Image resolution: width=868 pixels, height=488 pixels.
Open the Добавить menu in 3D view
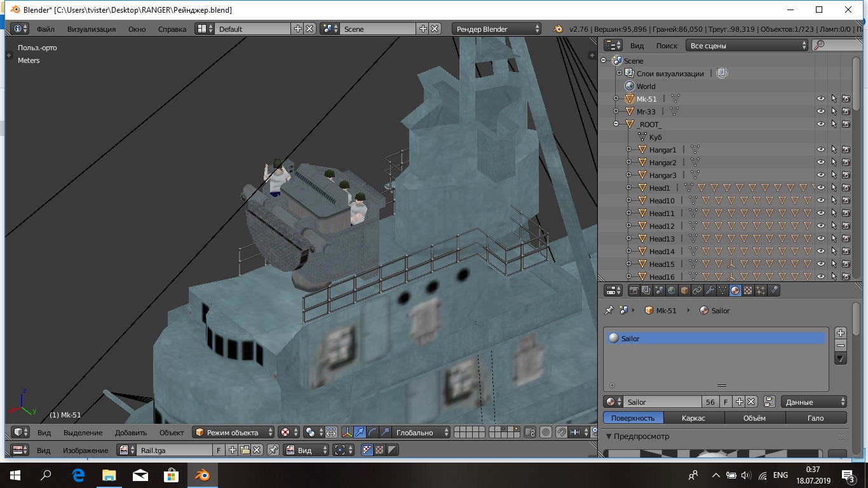(x=131, y=433)
